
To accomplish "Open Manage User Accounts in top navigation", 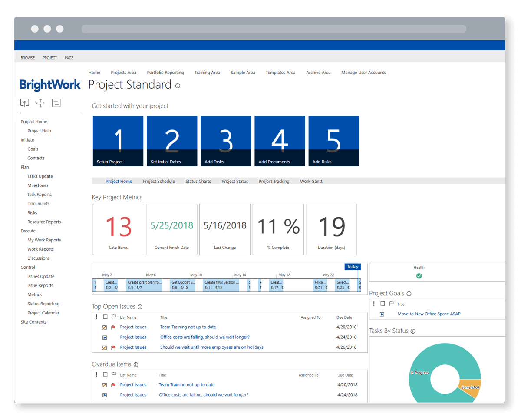I will pos(363,73).
